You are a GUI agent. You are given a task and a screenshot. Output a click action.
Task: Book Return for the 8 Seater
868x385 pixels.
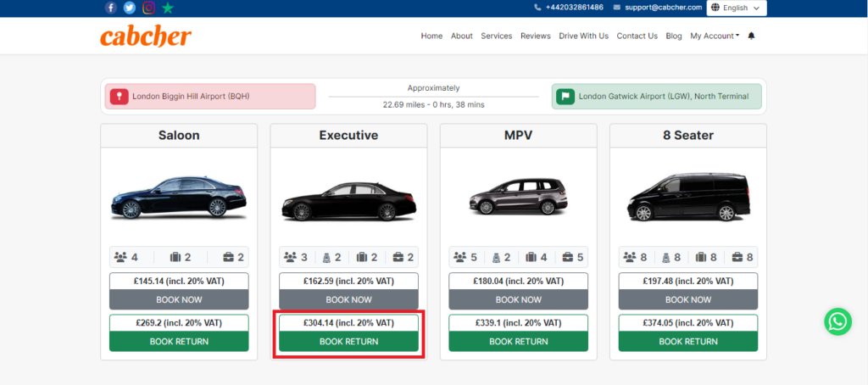click(688, 342)
